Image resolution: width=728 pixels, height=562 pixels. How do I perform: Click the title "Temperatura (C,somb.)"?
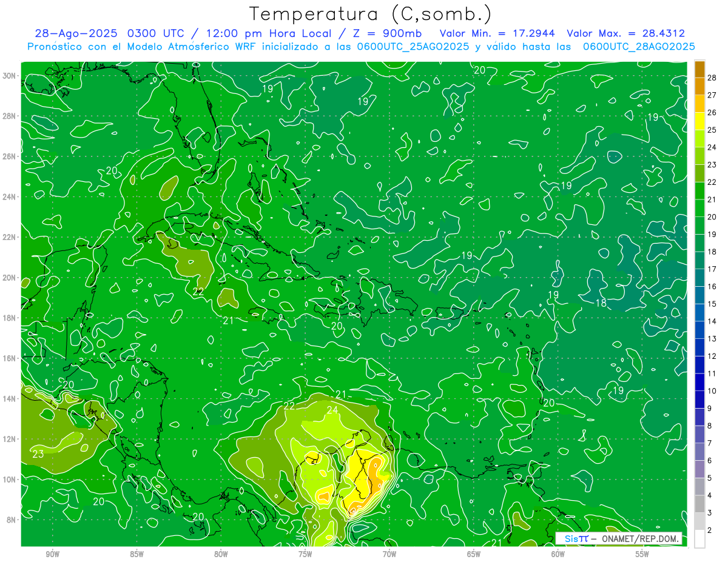(370, 14)
